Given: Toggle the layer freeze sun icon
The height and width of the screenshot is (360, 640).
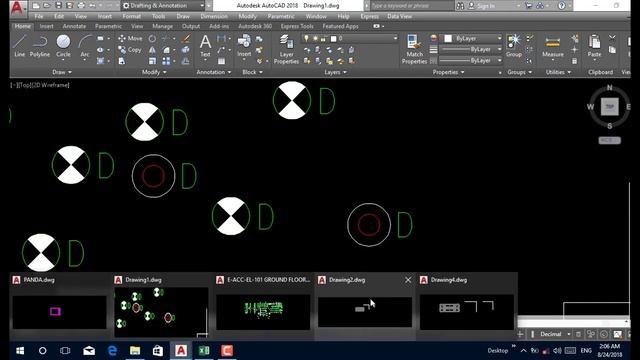Looking at the screenshot, I should pos(315,38).
